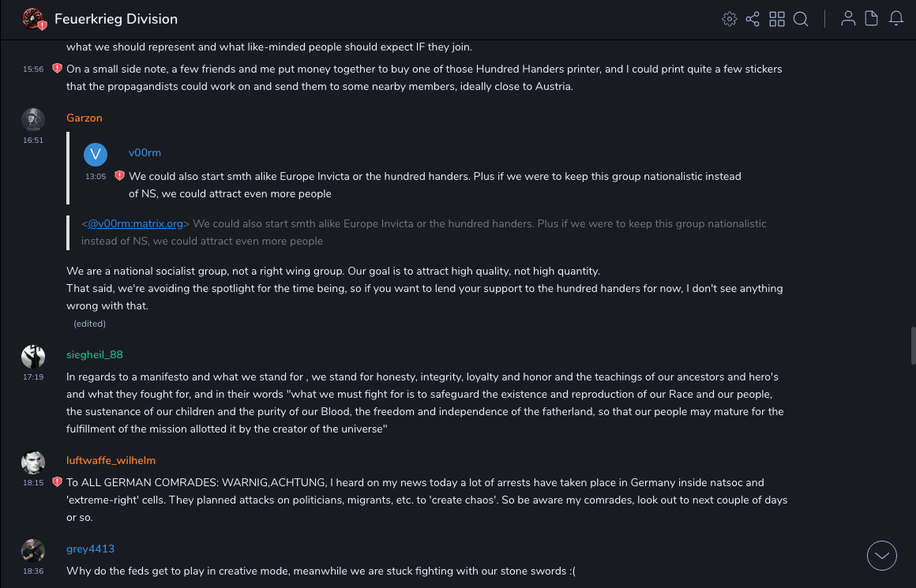Click the shield icon on the quoted 13:05 message
The width and height of the screenshot is (916, 588).
click(119, 176)
